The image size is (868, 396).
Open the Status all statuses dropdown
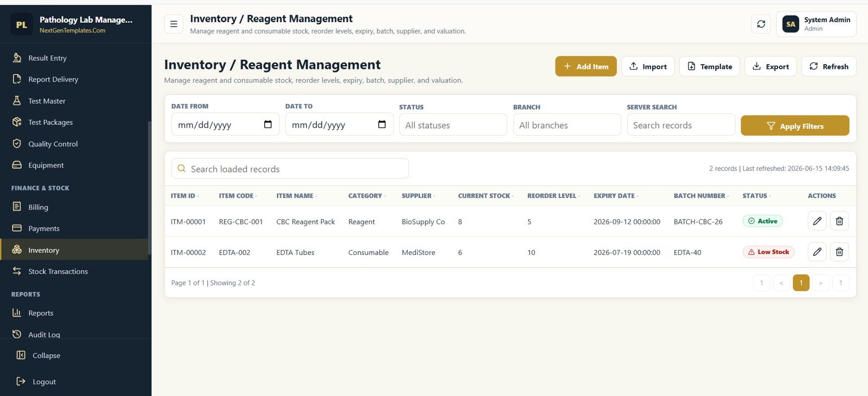tap(453, 125)
